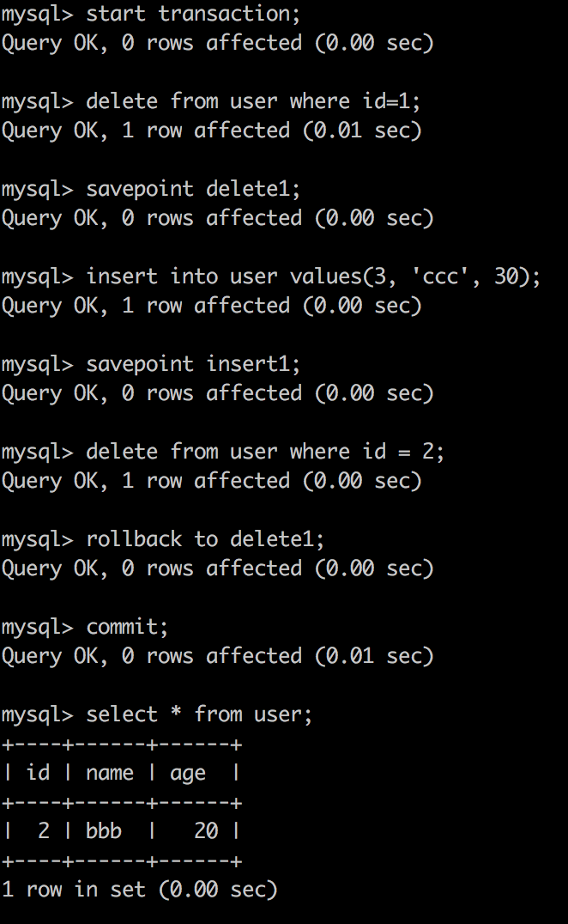Click the 'id' column header

pyautogui.click(x=39, y=773)
